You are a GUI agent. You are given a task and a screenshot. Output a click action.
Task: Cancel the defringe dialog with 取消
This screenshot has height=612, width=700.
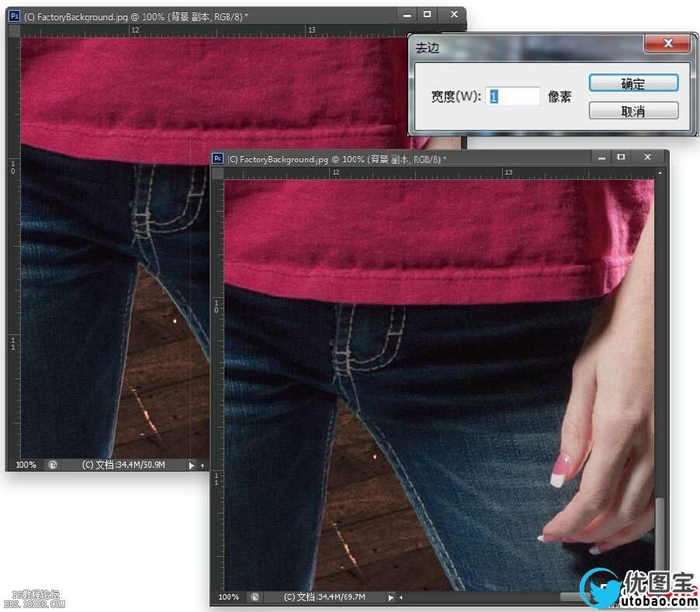tap(633, 111)
